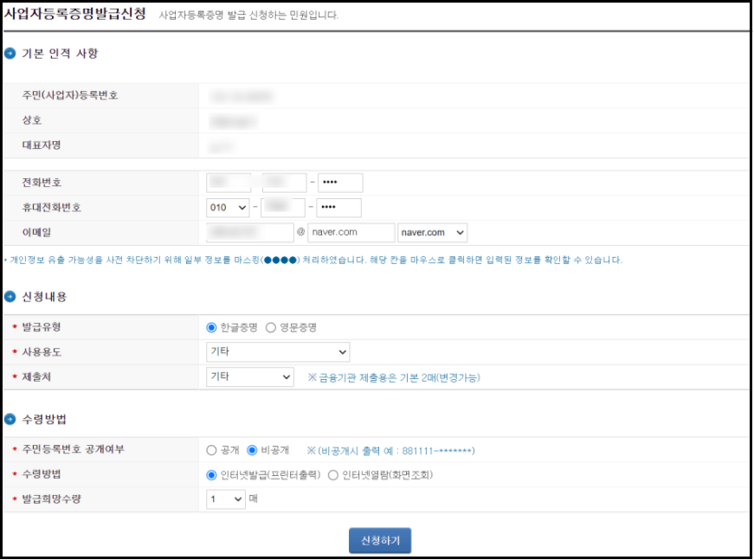
Task: Click the 금융기관 제출용은 기본 2매 notice text
Action: [x=394, y=378]
